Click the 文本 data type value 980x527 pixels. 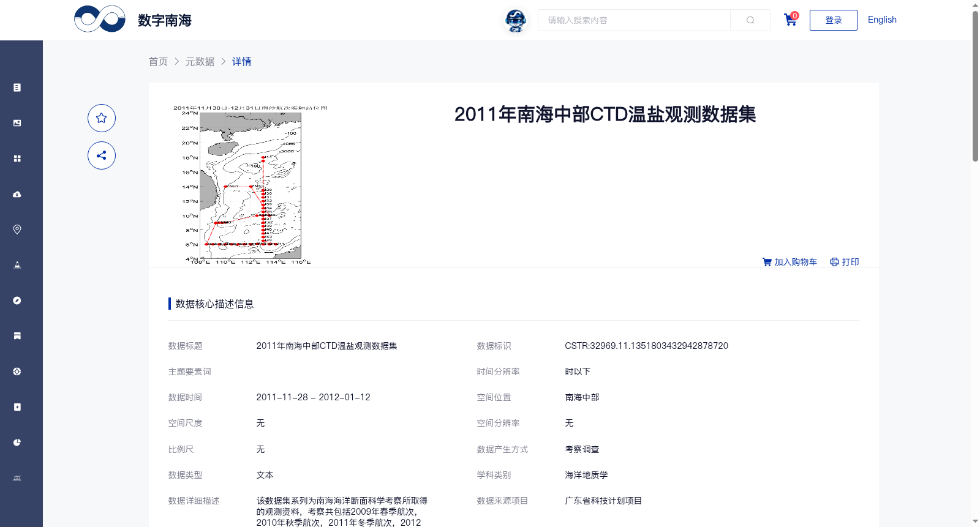(265, 475)
